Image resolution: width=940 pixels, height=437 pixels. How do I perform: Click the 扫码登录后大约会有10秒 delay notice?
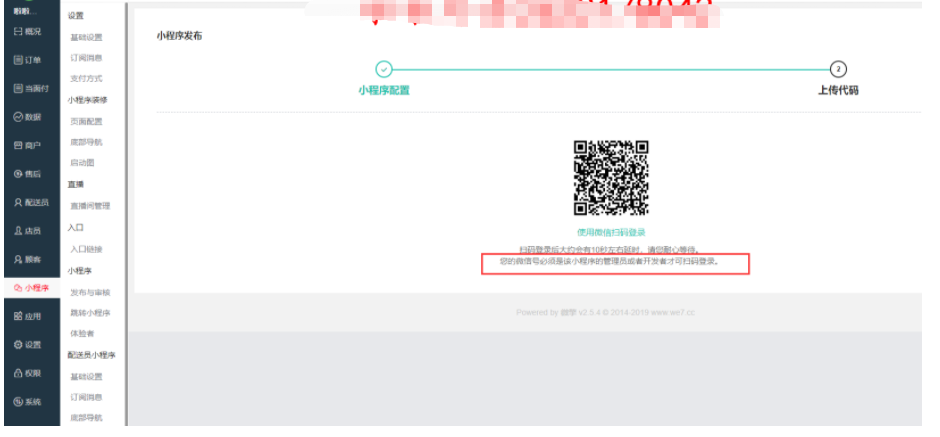tap(610, 249)
